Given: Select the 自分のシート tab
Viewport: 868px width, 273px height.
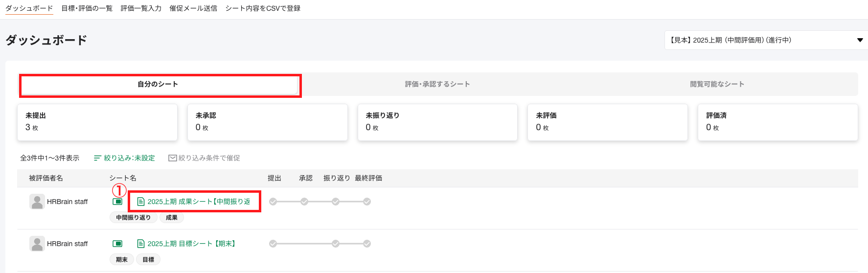Looking at the screenshot, I should click(x=158, y=85).
